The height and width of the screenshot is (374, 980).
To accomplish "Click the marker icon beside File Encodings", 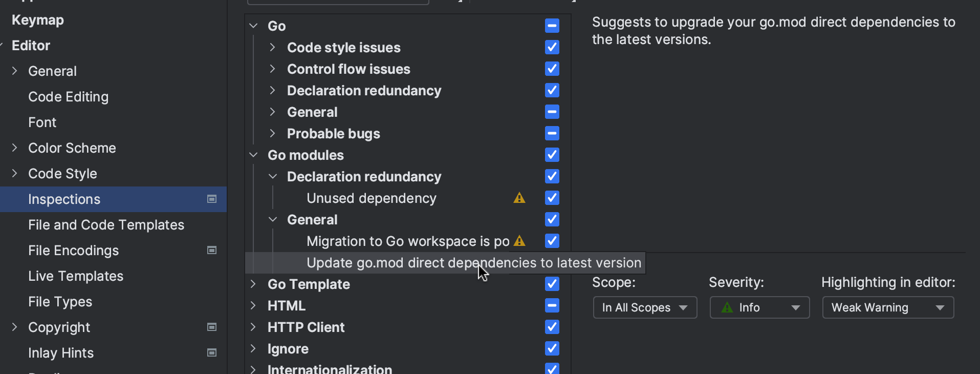I will tap(212, 251).
